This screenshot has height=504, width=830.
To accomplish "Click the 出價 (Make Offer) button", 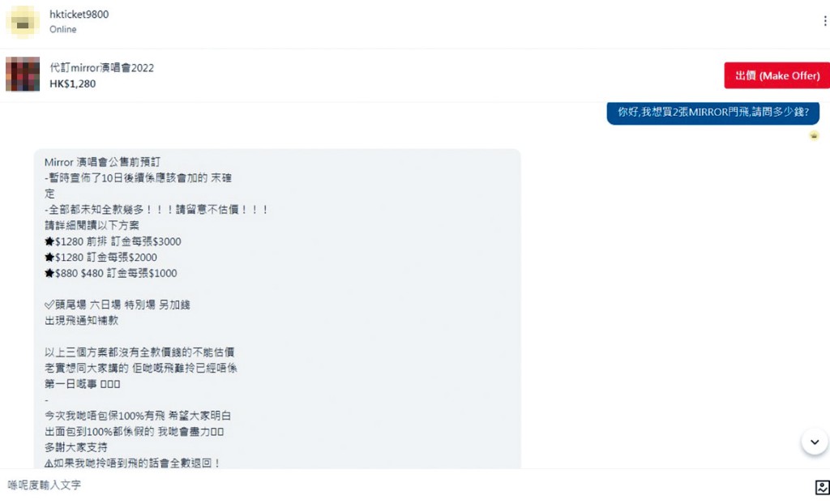I will tap(777, 75).
